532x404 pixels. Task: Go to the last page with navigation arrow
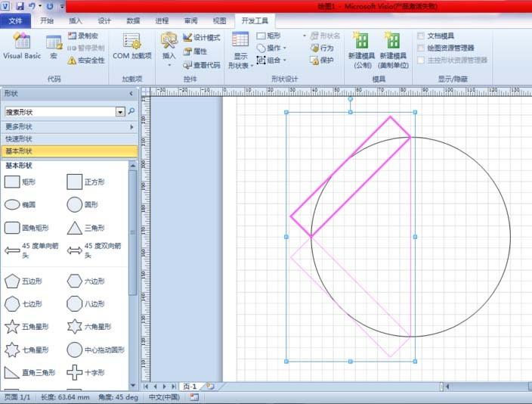tap(174, 387)
